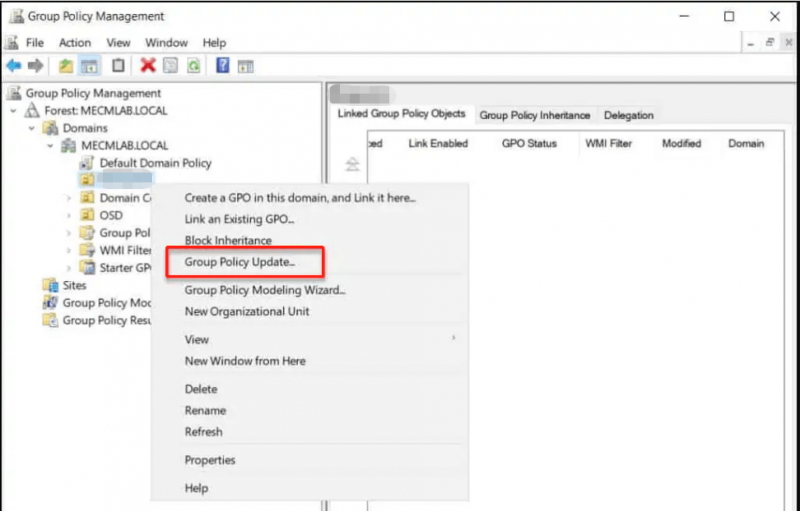Click the red X Delete toolbar icon

click(148, 65)
